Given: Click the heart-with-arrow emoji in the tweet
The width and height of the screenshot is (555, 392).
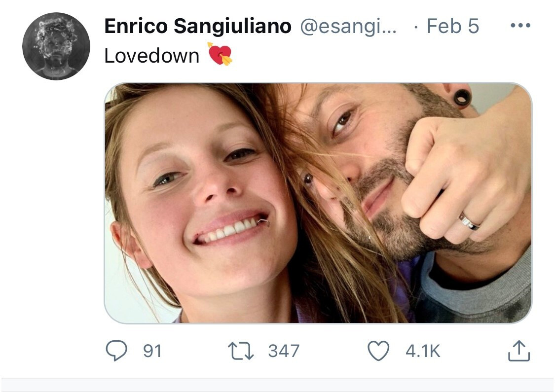Looking at the screenshot, I should coord(220,55).
